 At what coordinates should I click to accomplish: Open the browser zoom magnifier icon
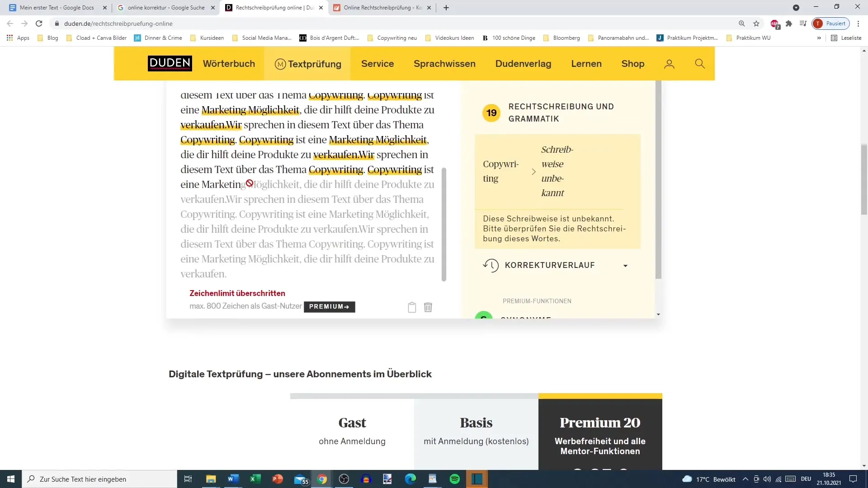(x=742, y=23)
